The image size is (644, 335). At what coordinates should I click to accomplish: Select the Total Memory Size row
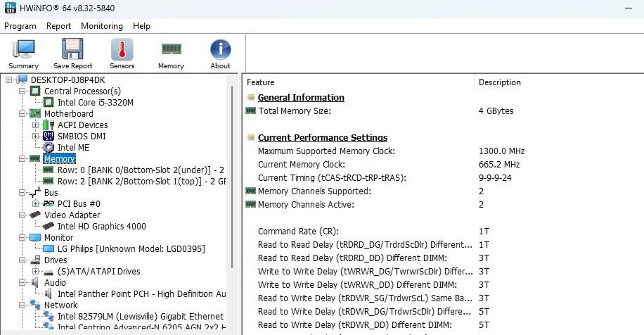[x=294, y=111]
